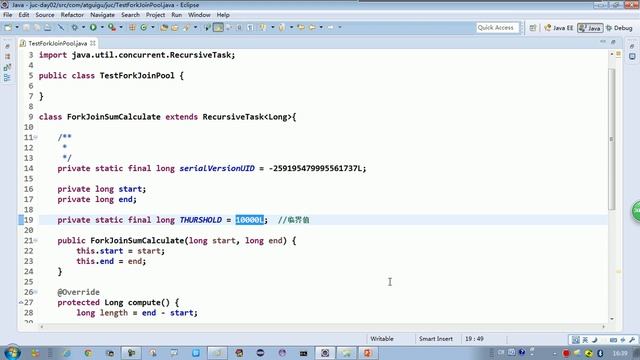Switch to the Java perspective

590,28
